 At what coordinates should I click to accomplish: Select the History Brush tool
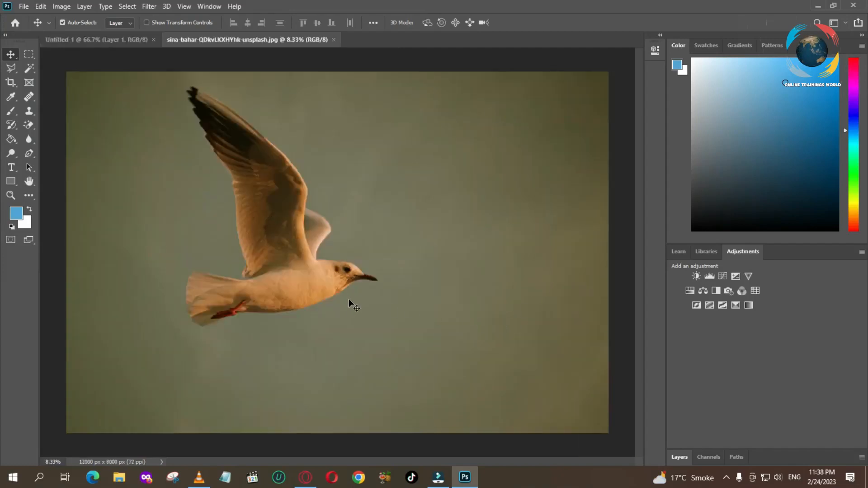pos(11,125)
